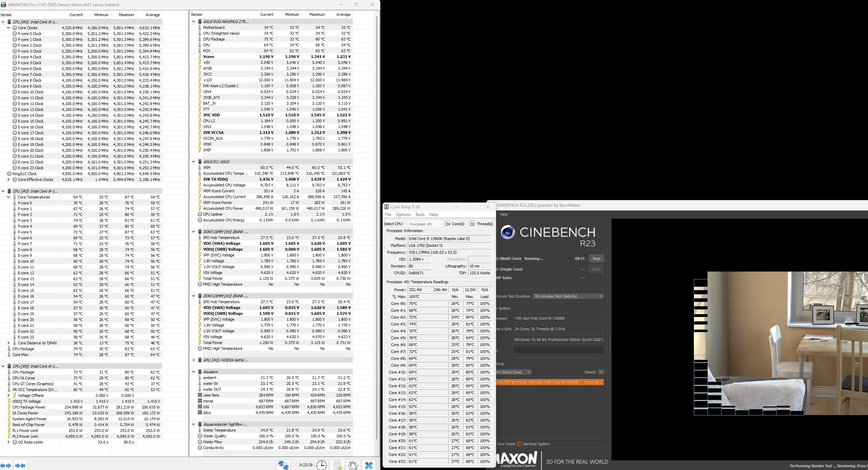The image size is (868, 470).
Task: Open the HWiNFO settings gear icon
Action: pos(353,465)
